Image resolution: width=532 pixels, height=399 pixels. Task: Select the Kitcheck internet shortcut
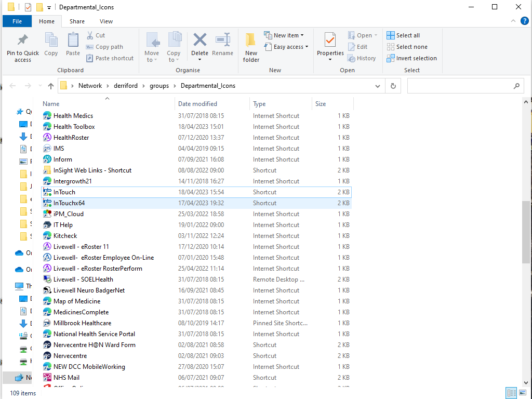pos(196,236)
